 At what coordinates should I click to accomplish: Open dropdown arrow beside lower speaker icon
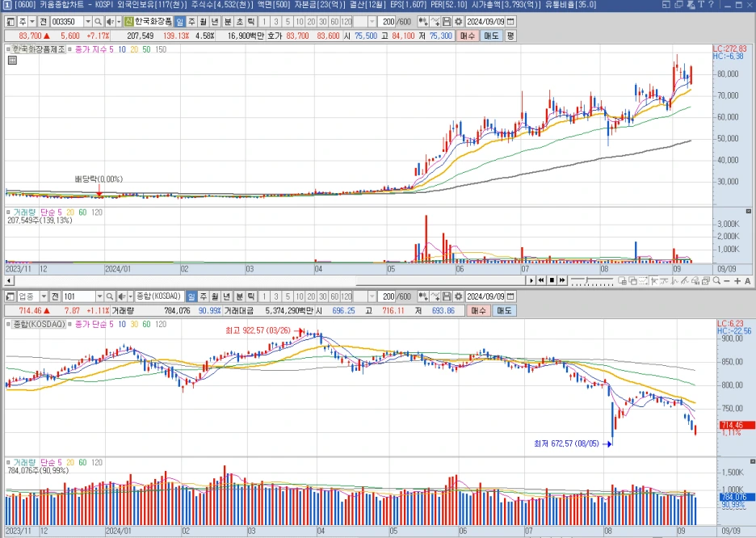click(x=130, y=296)
